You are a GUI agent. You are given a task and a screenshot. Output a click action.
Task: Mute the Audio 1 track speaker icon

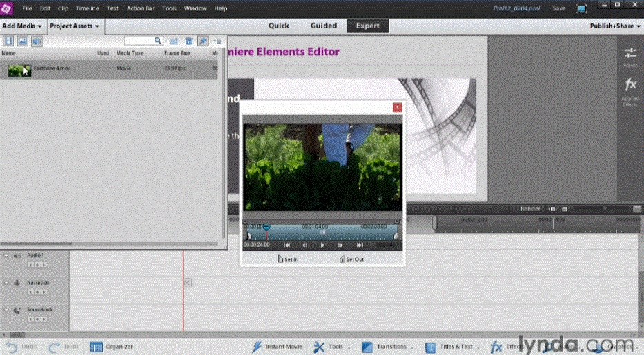[17, 256]
